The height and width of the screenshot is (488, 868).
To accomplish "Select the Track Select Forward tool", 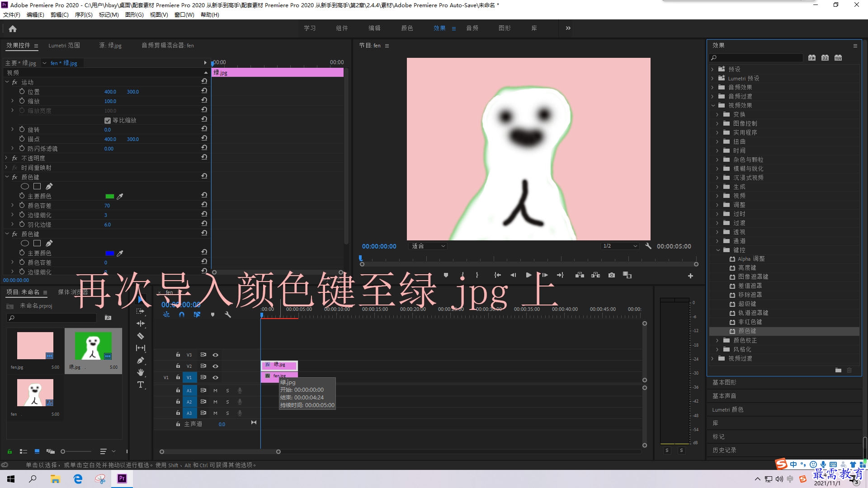I will tap(141, 311).
